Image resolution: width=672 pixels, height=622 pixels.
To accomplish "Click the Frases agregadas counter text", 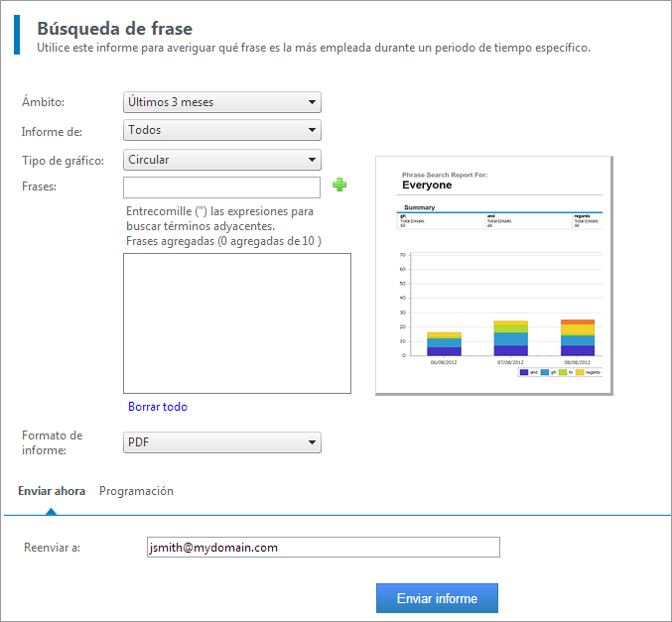I will [x=223, y=241].
